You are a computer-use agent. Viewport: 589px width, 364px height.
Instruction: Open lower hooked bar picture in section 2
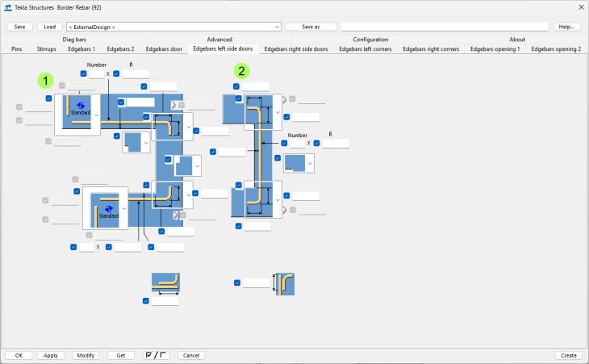pyautogui.click(x=263, y=199)
